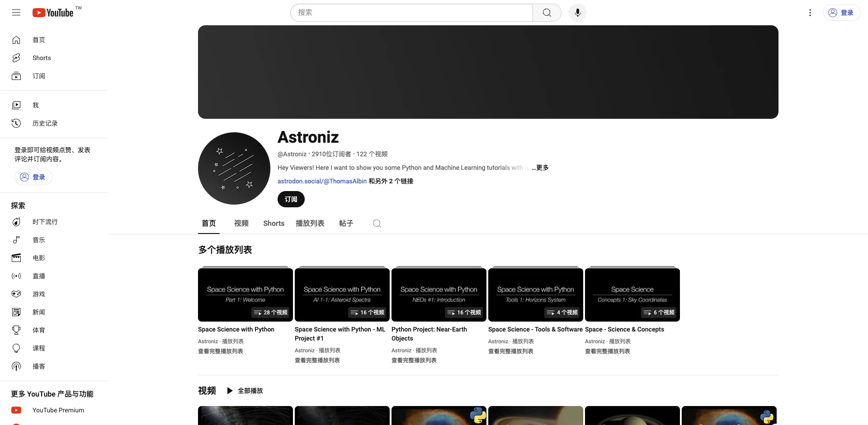Open 课程 courses section
This screenshot has width=868, height=425.
(x=54, y=348)
